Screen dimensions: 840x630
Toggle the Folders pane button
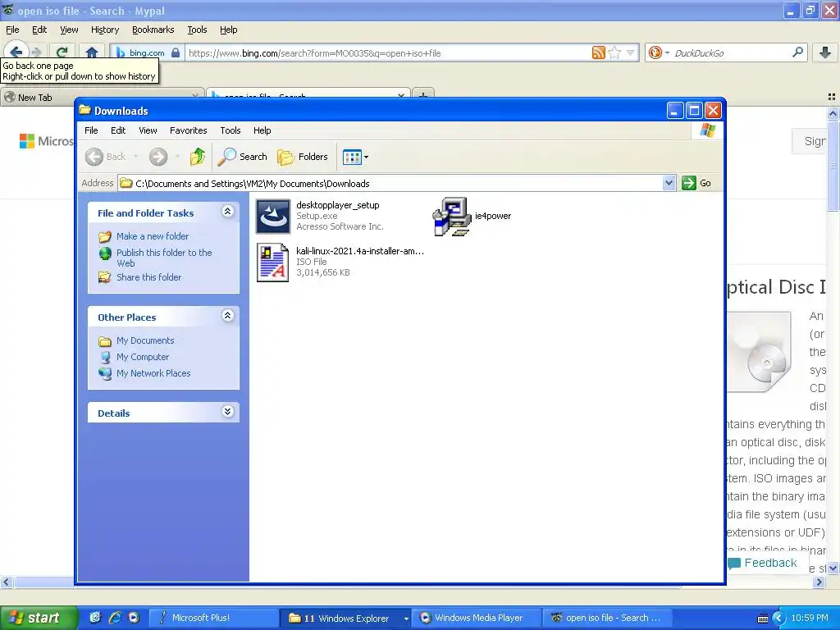[302, 157]
